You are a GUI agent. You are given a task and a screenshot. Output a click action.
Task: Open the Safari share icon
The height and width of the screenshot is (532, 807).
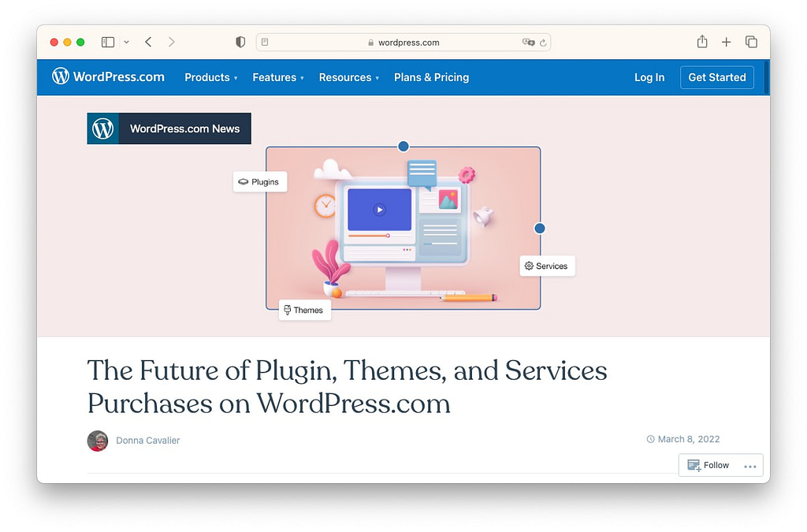click(x=701, y=42)
